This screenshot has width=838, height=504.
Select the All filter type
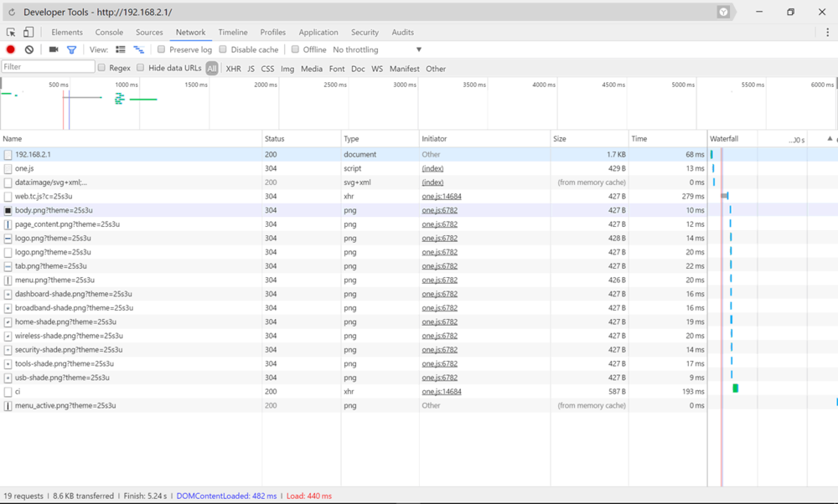[x=212, y=69]
